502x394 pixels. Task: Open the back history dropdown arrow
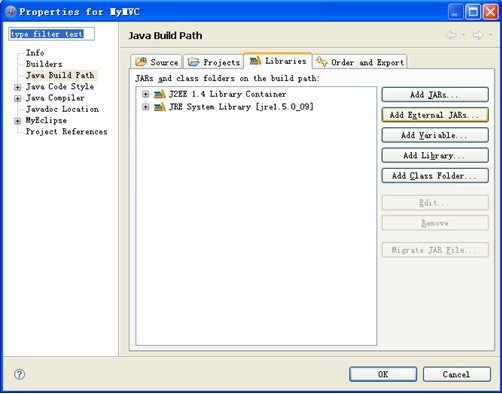coord(463,35)
